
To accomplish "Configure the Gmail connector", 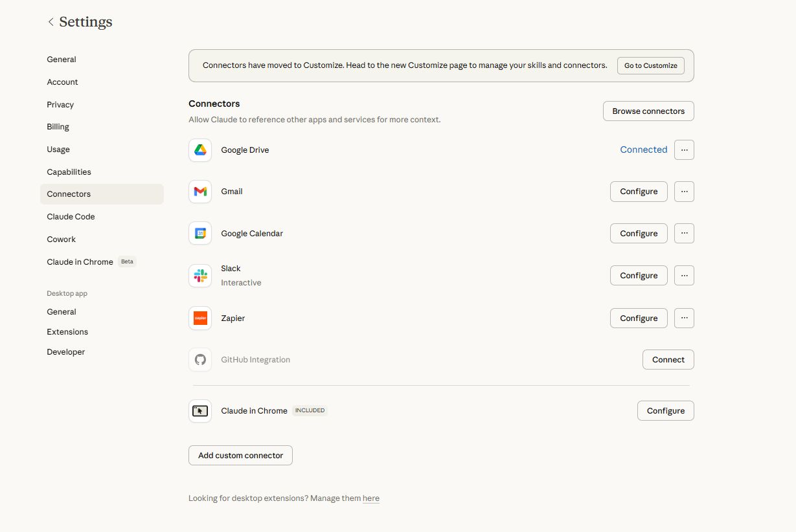I will tap(638, 191).
